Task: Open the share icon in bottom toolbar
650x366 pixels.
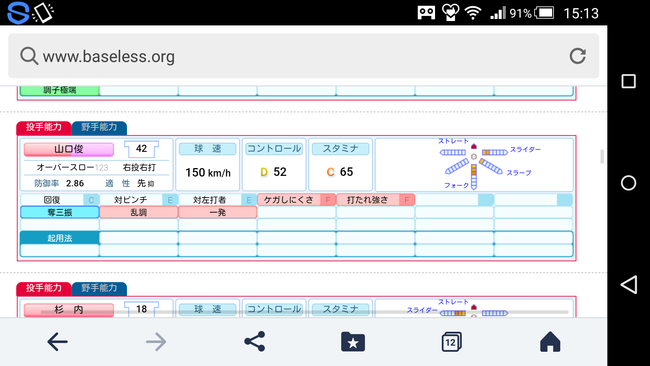Action: (255, 342)
